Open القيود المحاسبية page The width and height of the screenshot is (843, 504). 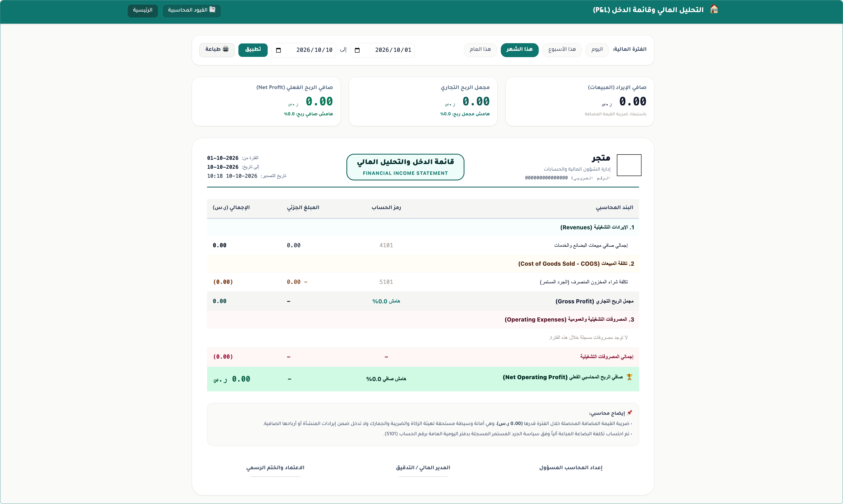[x=192, y=11]
